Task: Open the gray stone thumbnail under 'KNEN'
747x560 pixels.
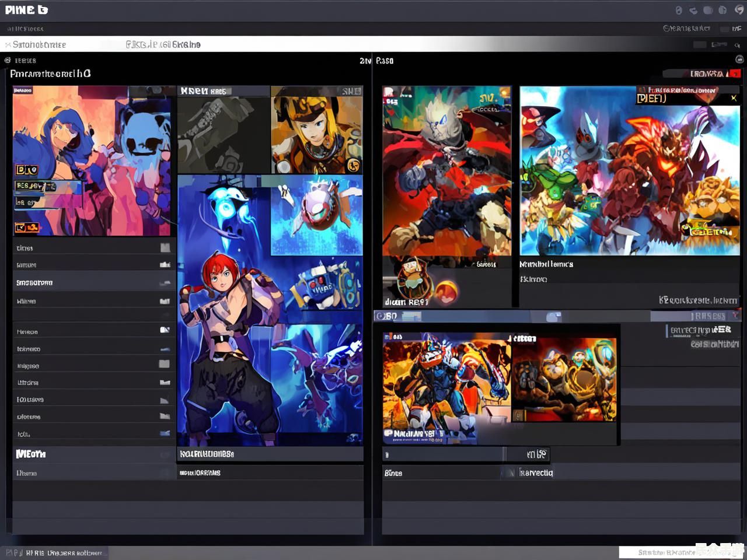Action: tap(224, 135)
